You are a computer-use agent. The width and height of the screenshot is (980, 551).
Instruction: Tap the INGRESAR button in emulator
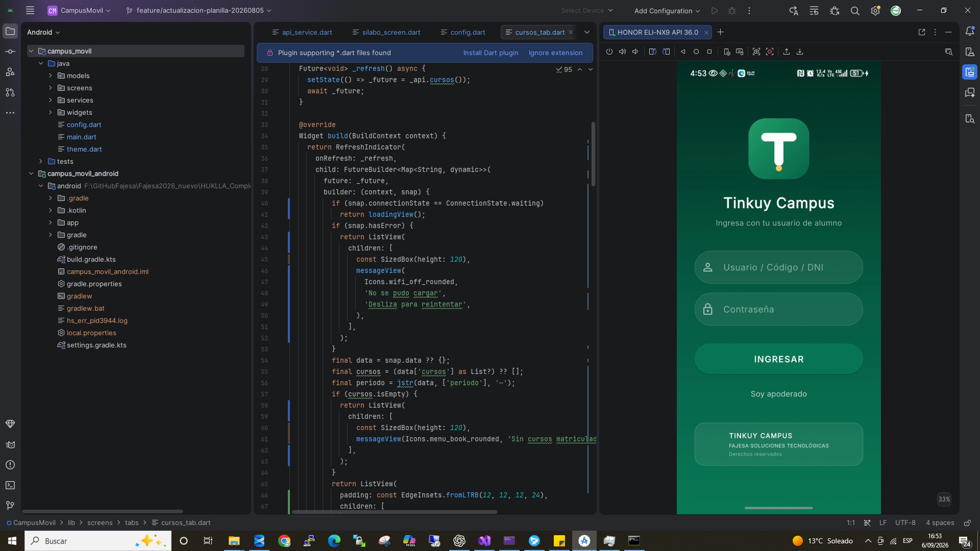point(778,359)
